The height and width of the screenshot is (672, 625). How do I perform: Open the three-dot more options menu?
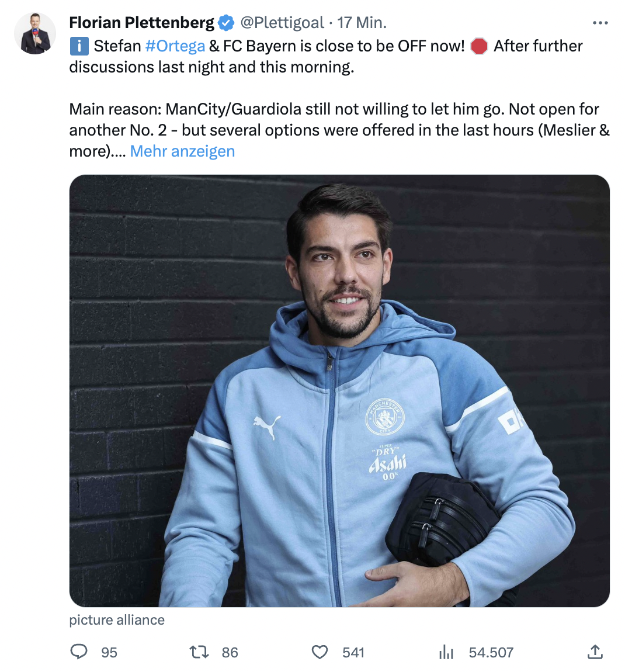600,23
